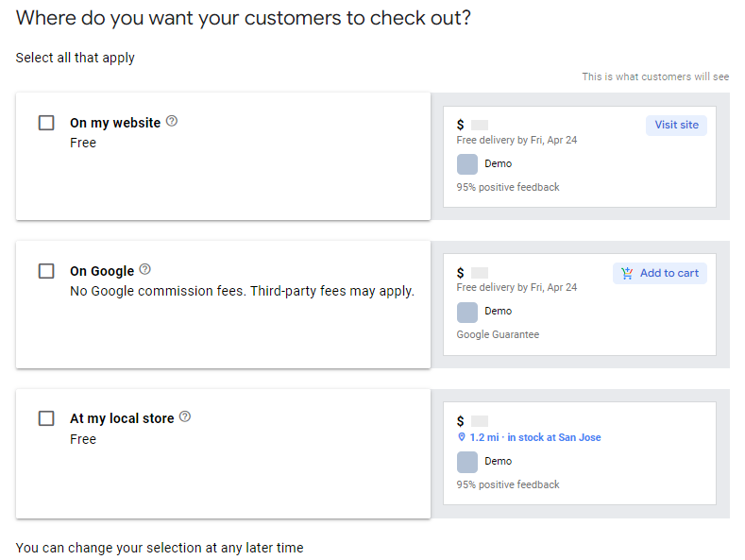Click the Google Guarantee label
The width and height of the screenshot is (745, 560).
pos(498,334)
